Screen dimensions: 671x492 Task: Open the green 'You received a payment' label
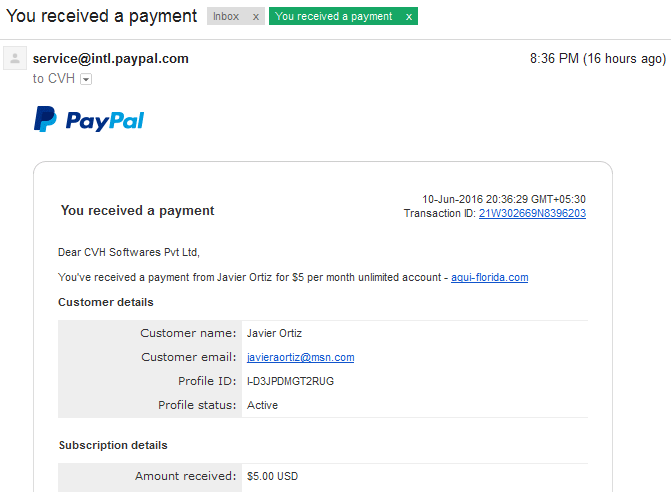tap(333, 16)
